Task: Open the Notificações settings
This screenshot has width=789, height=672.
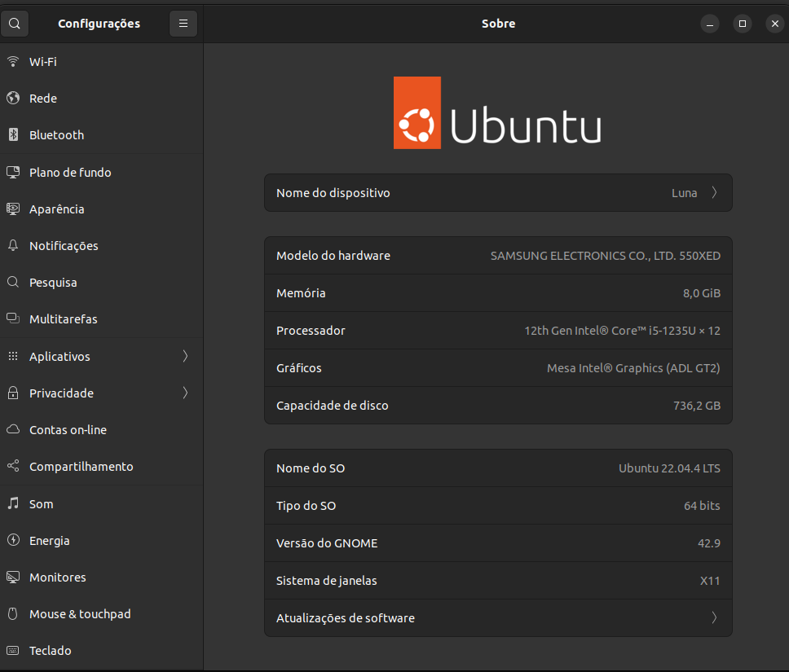Action: click(102, 245)
